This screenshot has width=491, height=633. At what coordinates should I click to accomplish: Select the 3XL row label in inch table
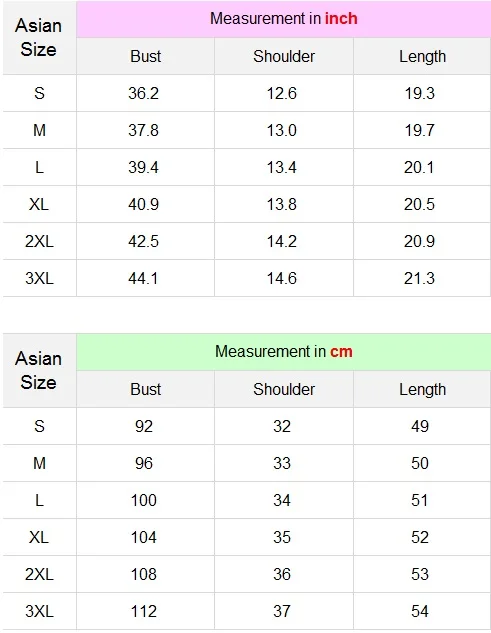(39, 279)
